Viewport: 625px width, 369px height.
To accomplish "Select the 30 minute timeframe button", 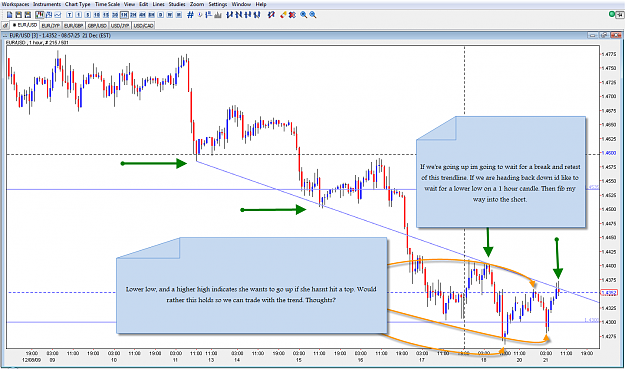I will (115, 15).
